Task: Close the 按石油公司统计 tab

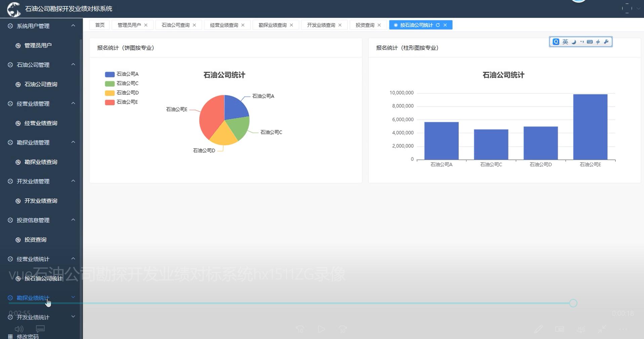Action: [x=445, y=25]
